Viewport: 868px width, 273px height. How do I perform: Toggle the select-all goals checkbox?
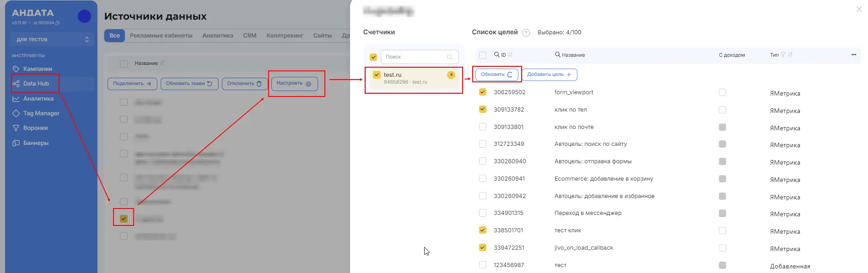click(x=483, y=55)
